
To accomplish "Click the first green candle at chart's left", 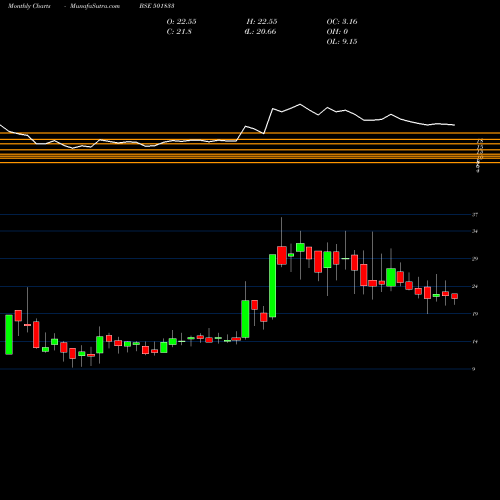I will 9,334.
